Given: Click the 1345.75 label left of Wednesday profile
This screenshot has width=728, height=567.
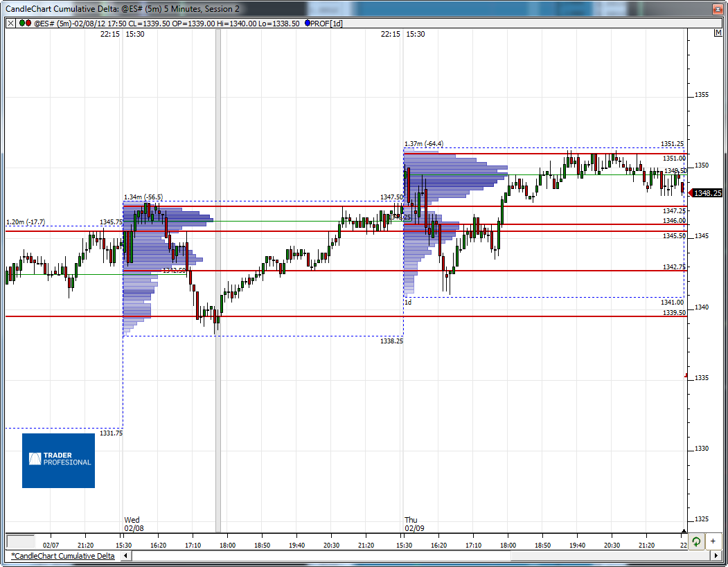Looking at the screenshot, I should click(x=112, y=222).
